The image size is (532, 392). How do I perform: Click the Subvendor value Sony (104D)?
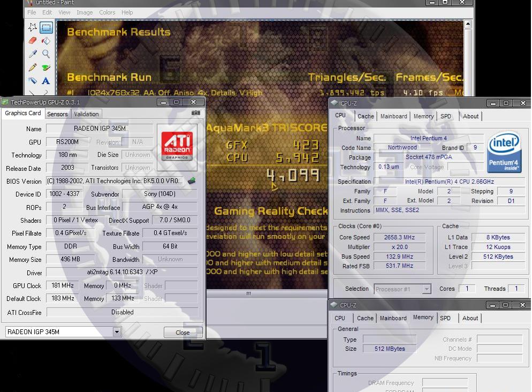(x=159, y=194)
